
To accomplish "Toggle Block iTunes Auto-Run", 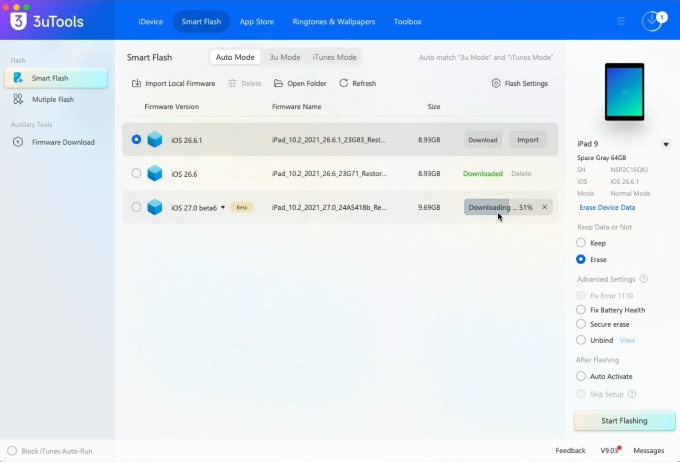I will 12,451.
